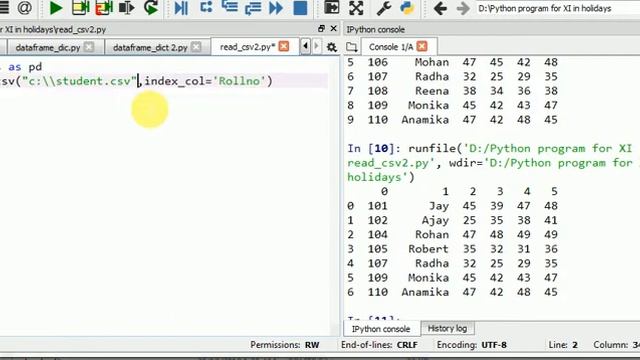
Task: Switch to the History log tab
Action: (447, 328)
